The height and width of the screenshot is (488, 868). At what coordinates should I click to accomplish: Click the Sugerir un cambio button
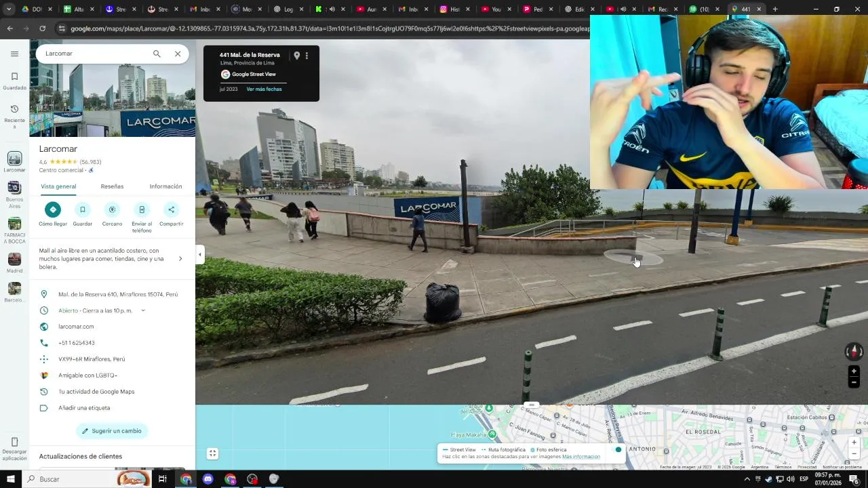click(112, 431)
